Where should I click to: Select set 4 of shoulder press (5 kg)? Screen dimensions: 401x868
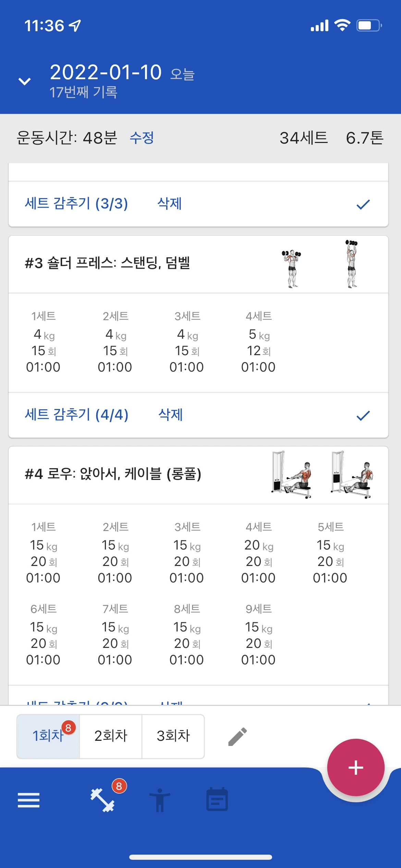(x=258, y=342)
